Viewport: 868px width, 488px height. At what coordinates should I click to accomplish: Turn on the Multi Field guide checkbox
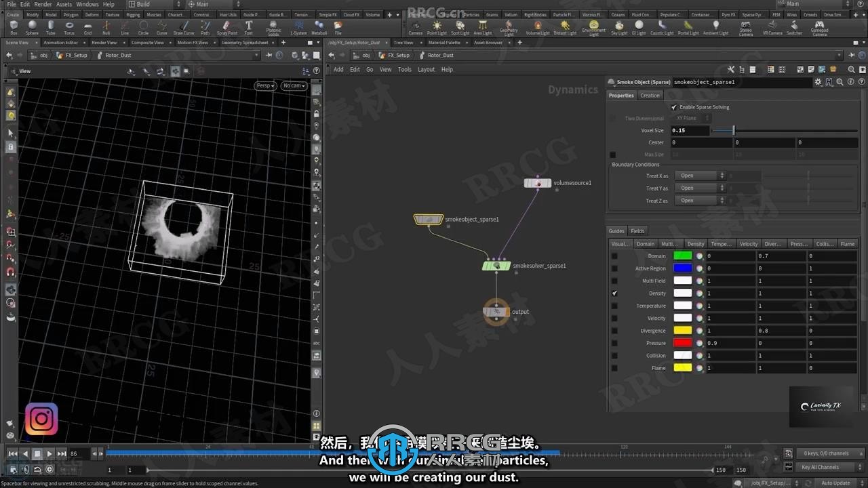click(x=614, y=281)
